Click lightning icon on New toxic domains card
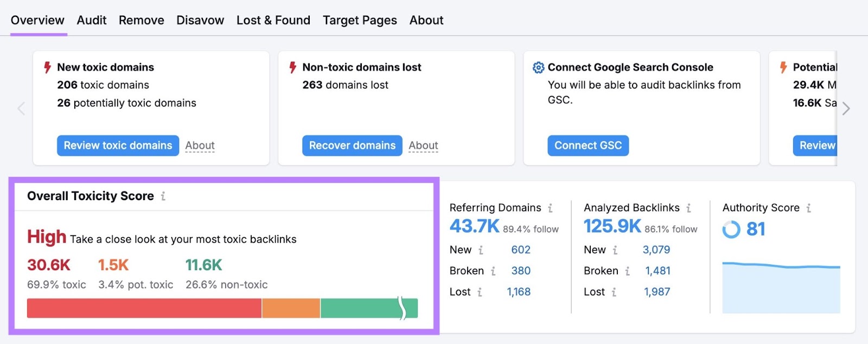This screenshot has height=344, width=868. (48, 67)
